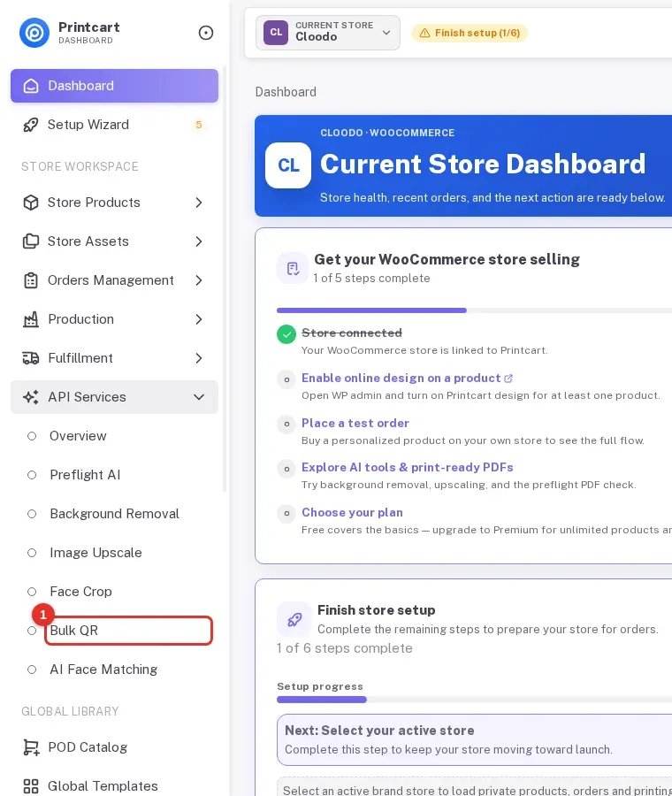The image size is (672, 796).
Task: Click the green Store connected checkmark
Action: 286,334
